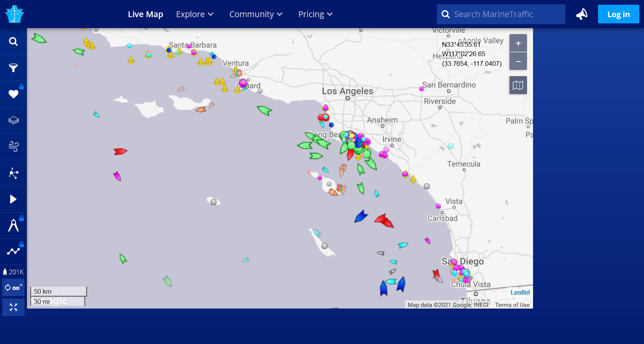Toggle fullscreen map mode

[x=13, y=307]
